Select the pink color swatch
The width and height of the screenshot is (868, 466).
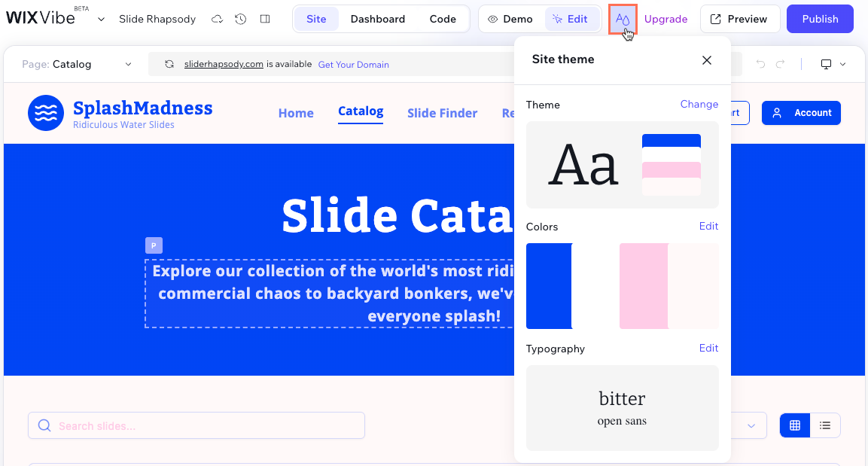pyautogui.click(x=644, y=286)
